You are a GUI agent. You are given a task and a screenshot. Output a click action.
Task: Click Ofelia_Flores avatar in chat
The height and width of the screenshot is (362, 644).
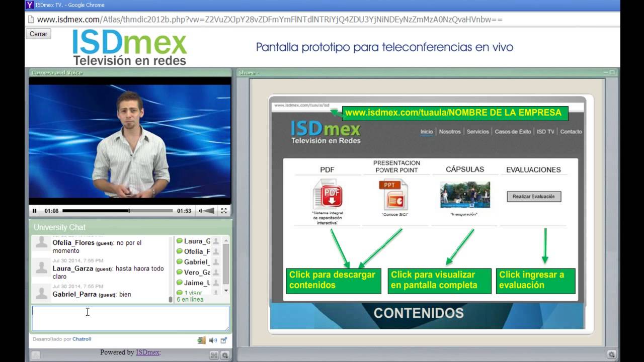tap(42, 243)
